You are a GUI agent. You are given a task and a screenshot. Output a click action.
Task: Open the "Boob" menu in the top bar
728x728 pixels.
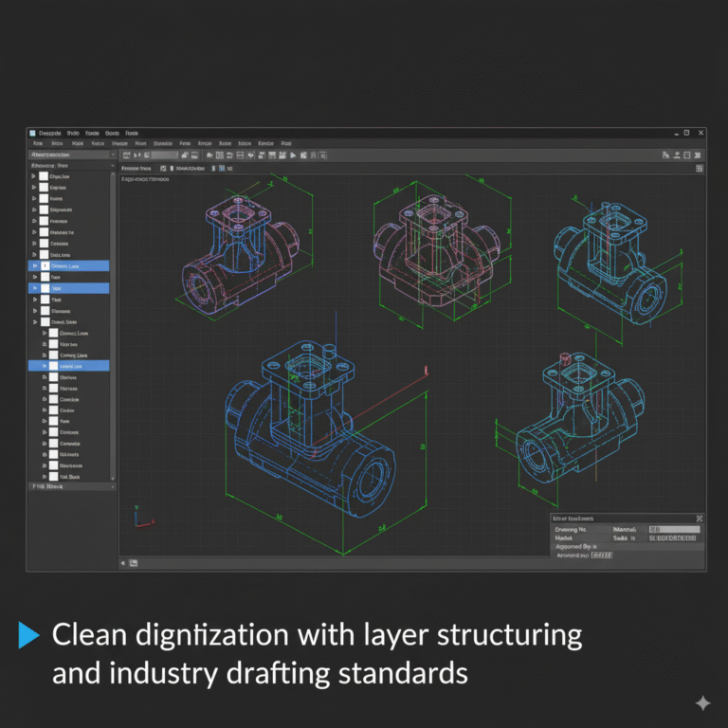pyautogui.click(x=112, y=134)
